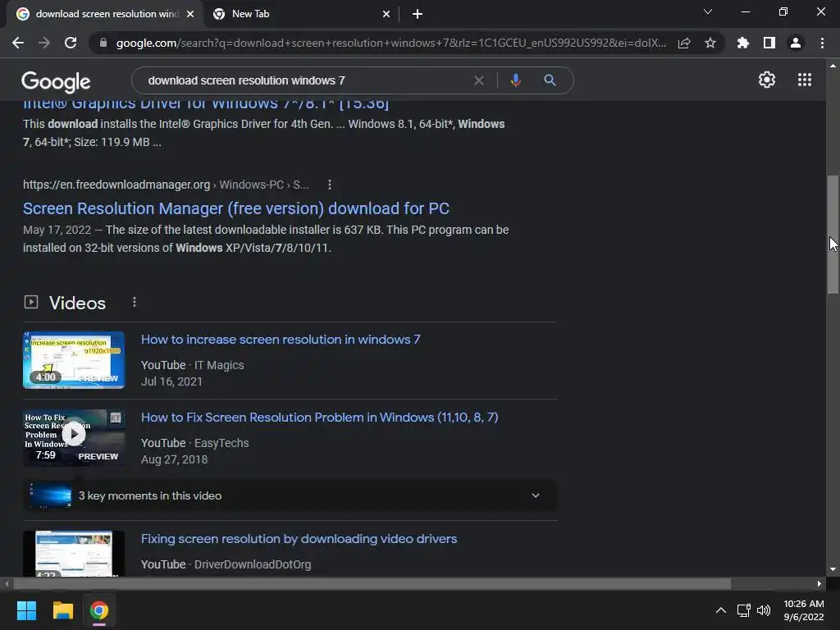Open the tab search dropdown arrow
The width and height of the screenshot is (840, 630).
[x=708, y=11]
